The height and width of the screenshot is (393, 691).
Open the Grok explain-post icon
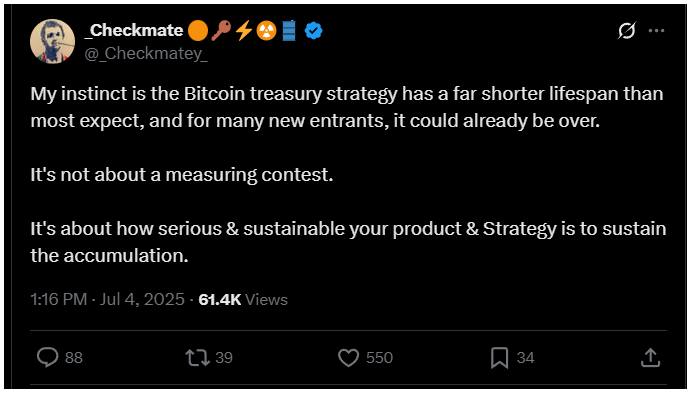pos(627,30)
